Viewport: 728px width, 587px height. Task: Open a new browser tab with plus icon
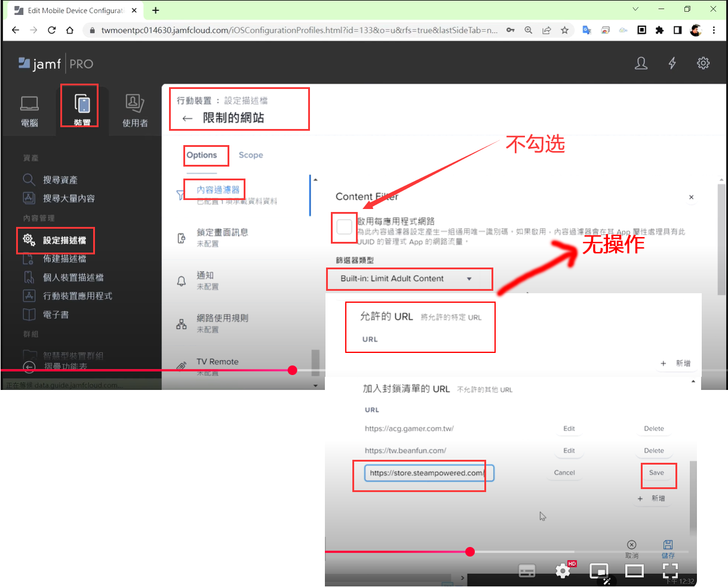(156, 10)
